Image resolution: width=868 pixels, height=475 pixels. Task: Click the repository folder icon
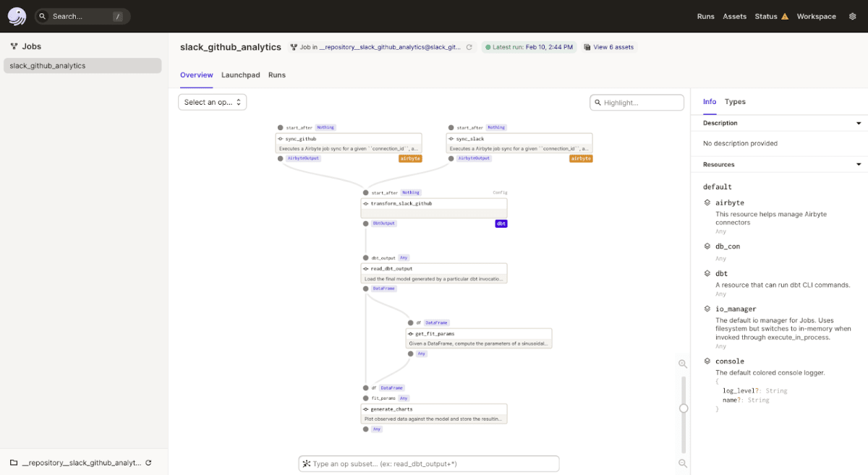(14, 463)
